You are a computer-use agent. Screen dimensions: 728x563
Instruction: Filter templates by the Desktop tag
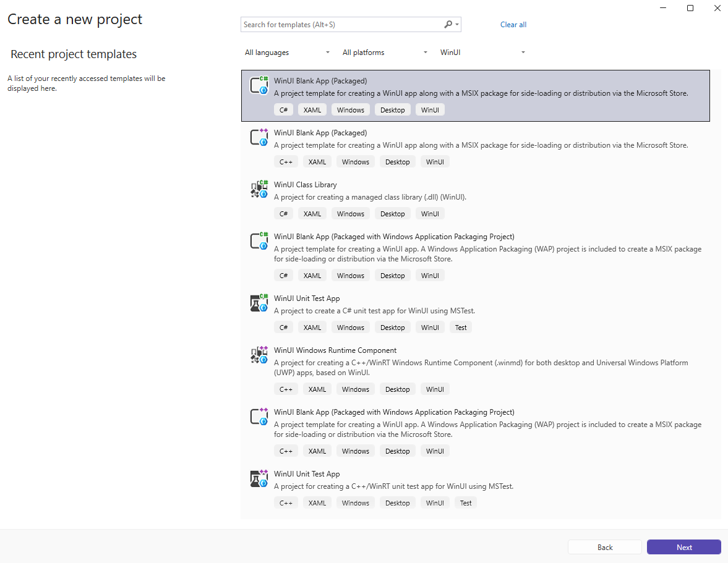pyautogui.click(x=392, y=109)
